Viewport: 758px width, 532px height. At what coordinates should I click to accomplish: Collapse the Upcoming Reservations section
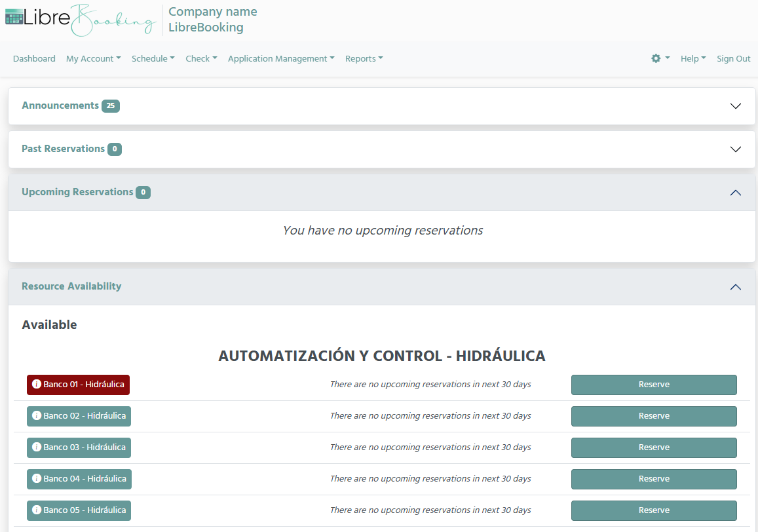coord(735,193)
